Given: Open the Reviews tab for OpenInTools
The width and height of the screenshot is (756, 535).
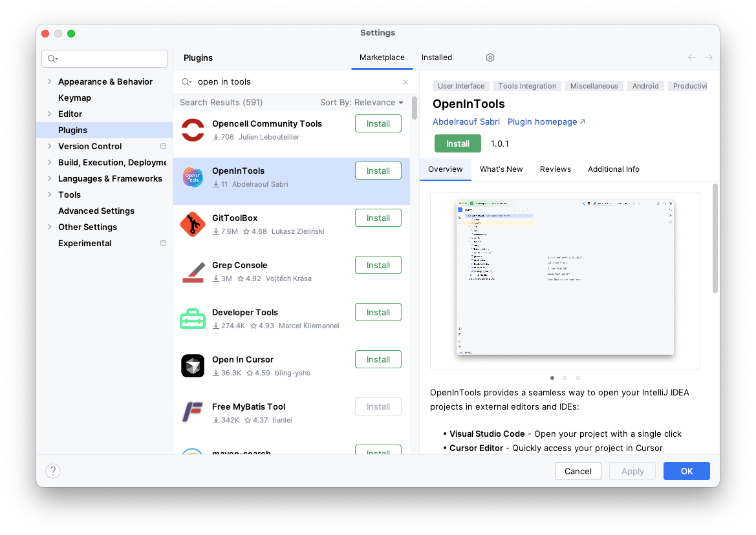Looking at the screenshot, I should click(x=555, y=169).
